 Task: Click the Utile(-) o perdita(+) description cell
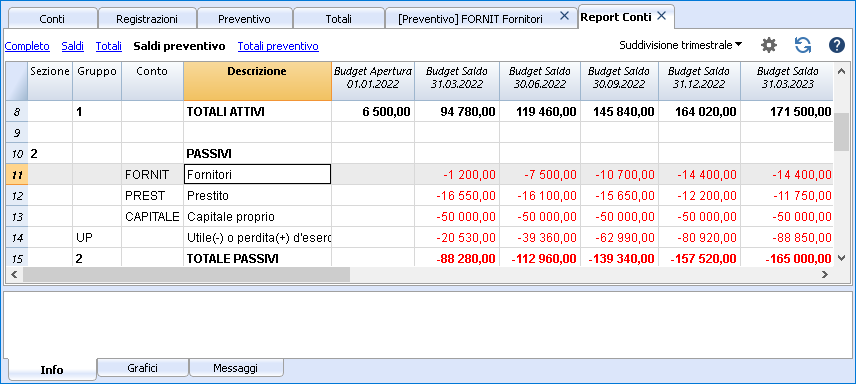[257, 238]
